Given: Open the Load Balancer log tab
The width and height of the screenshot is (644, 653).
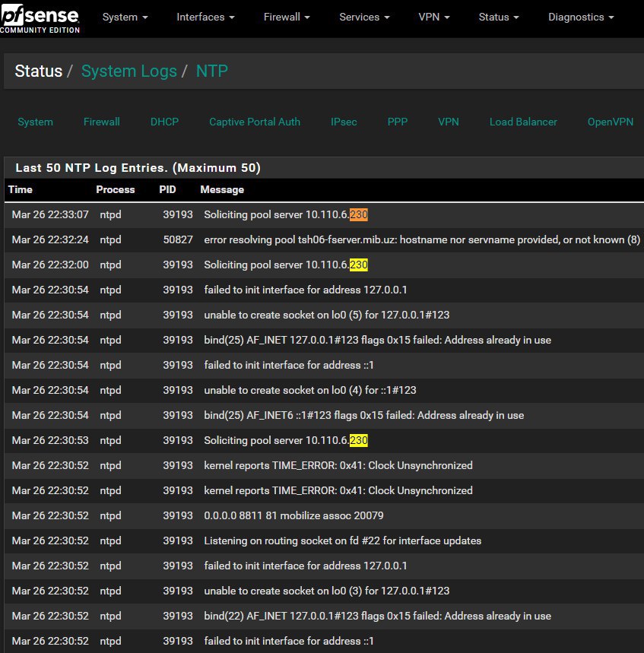Looking at the screenshot, I should click(523, 122).
